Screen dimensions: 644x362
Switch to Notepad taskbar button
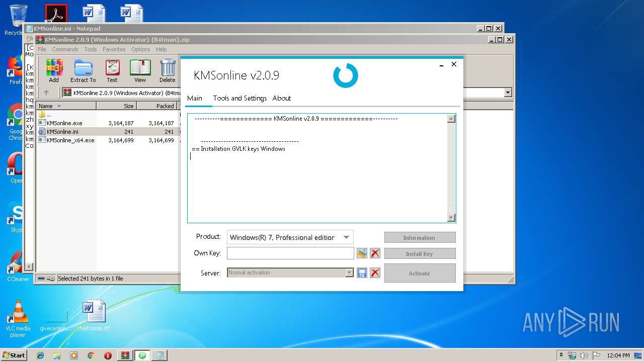[x=159, y=355]
